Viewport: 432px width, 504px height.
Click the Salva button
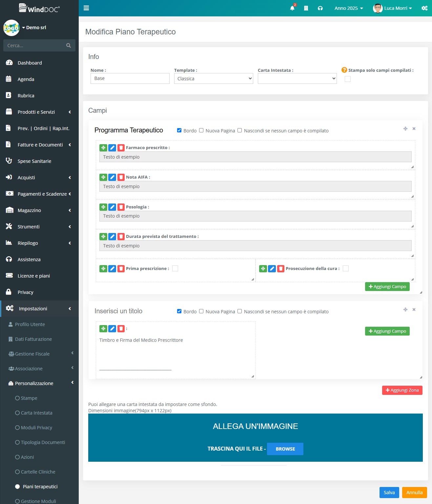389,493
